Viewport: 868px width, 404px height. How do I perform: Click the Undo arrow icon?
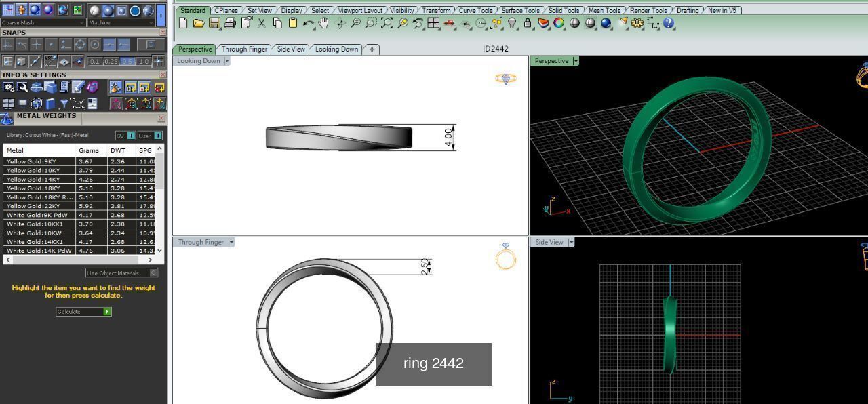[309, 23]
